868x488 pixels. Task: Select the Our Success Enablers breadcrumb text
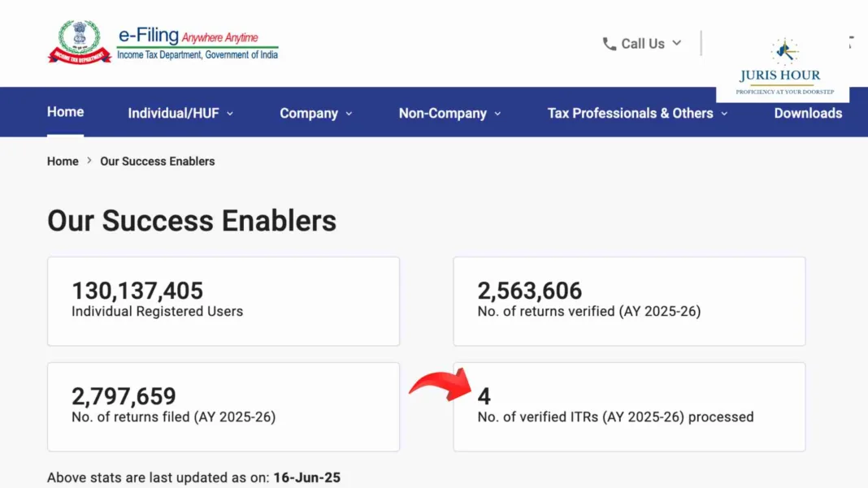click(157, 161)
